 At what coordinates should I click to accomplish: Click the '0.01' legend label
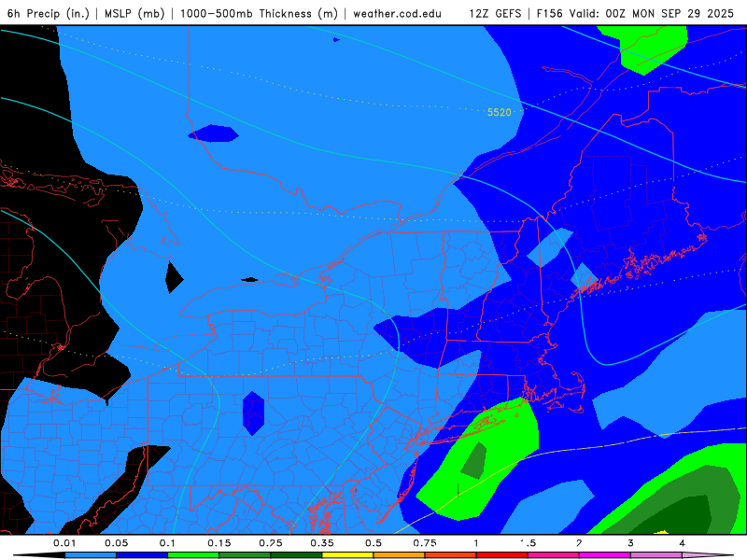pos(64,543)
